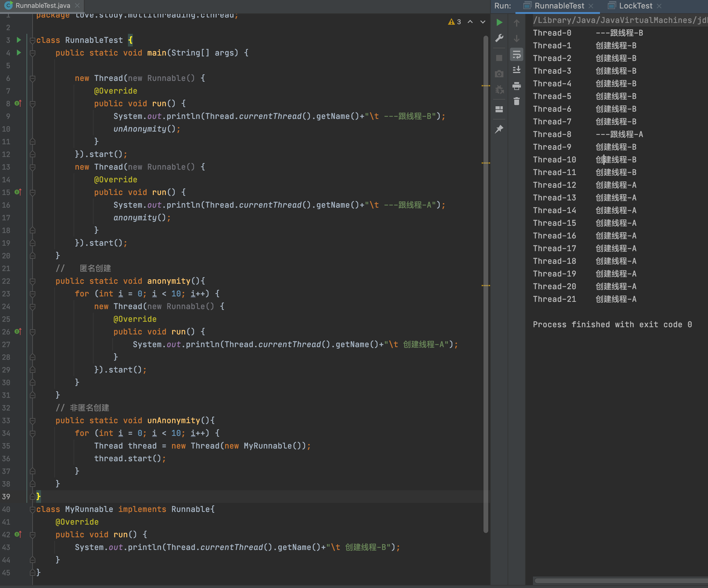Click Restore Layout icon in Run panel
This screenshot has height=588, width=708.
coord(499,109)
